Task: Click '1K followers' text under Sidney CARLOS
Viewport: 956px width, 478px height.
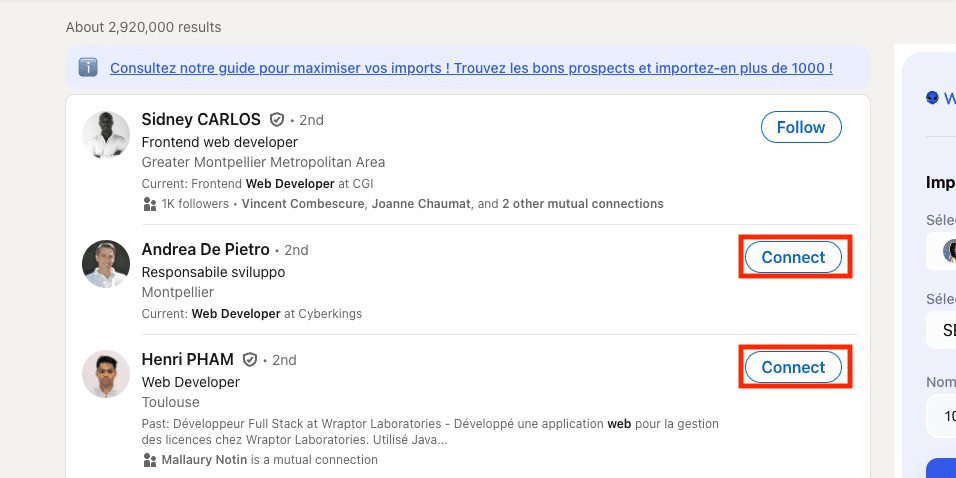Action: [195, 204]
